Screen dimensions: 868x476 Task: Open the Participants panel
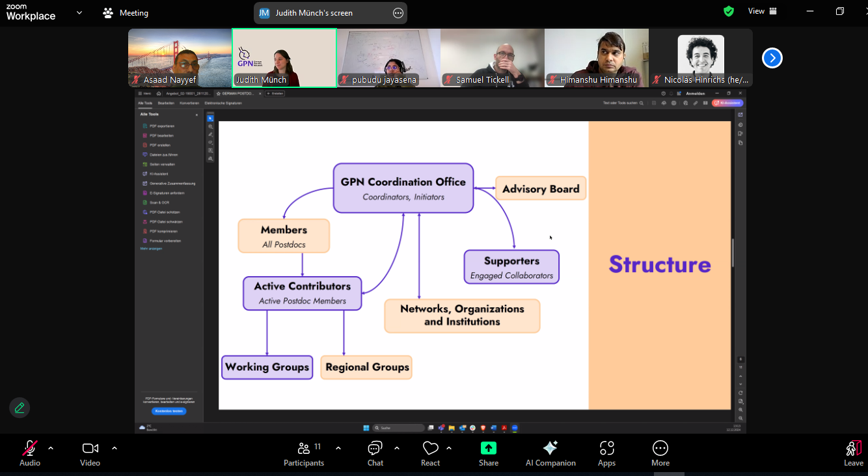tap(304, 454)
